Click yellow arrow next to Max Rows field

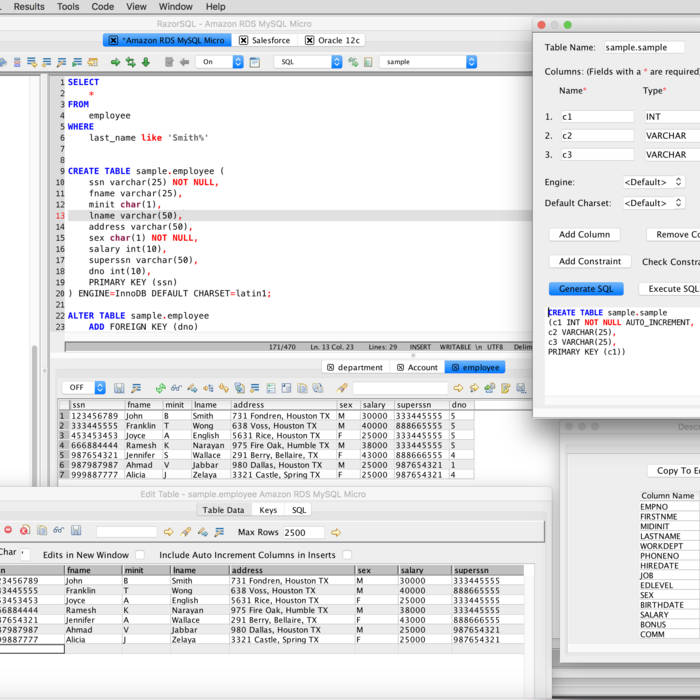coord(336,532)
